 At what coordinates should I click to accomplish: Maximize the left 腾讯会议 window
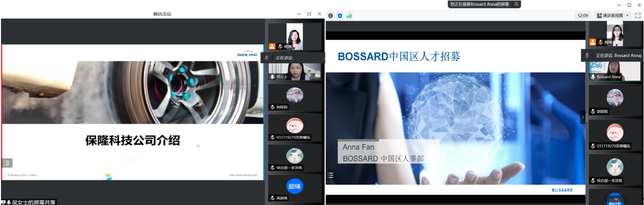pos(309,14)
